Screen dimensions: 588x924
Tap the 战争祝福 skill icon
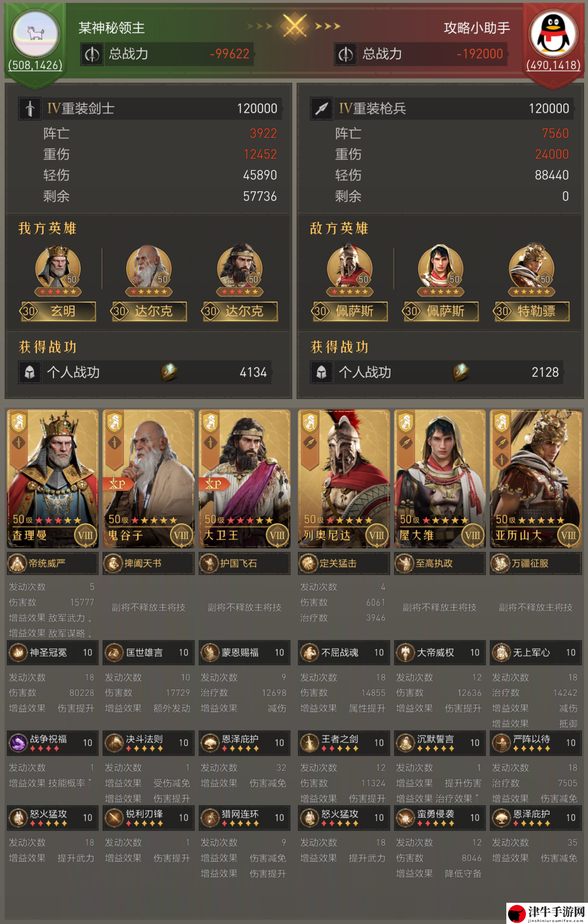(x=18, y=742)
